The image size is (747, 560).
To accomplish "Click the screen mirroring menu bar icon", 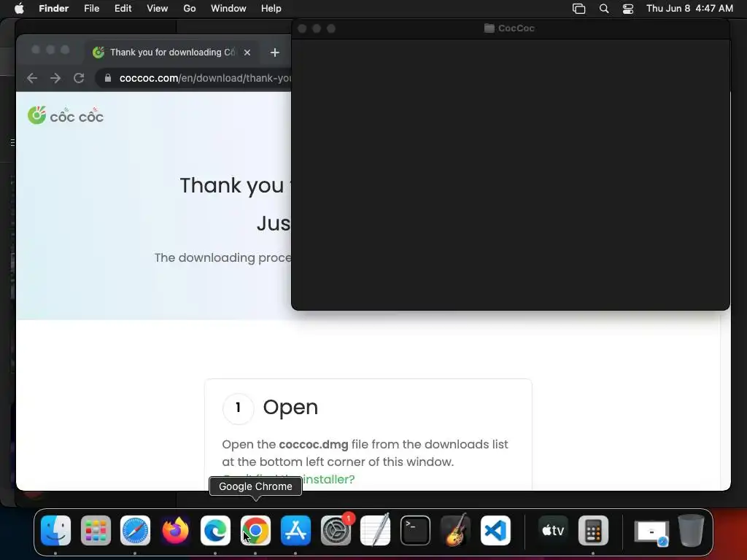I will pos(578,9).
